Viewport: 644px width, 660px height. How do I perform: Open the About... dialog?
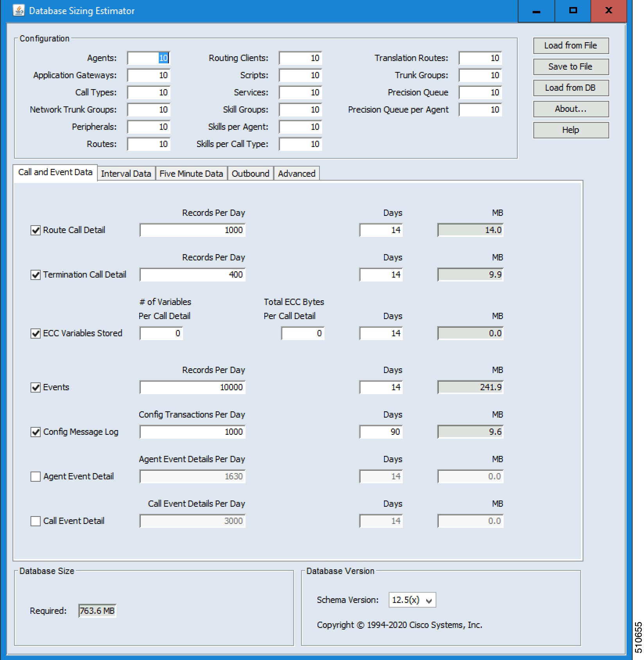point(571,109)
